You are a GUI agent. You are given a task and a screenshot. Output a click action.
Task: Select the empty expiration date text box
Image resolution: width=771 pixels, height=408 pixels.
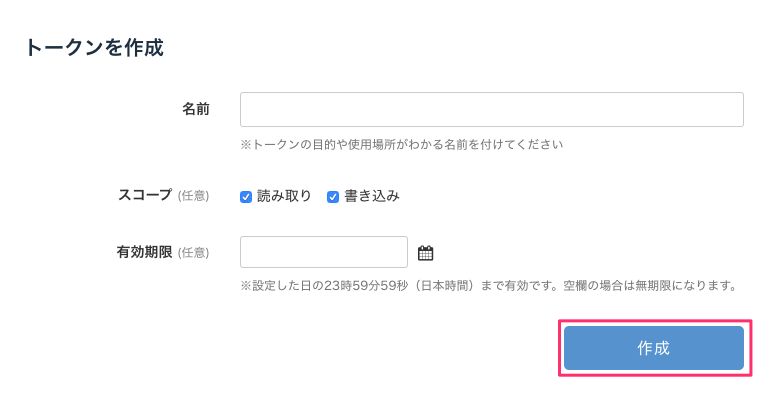pyautogui.click(x=323, y=252)
